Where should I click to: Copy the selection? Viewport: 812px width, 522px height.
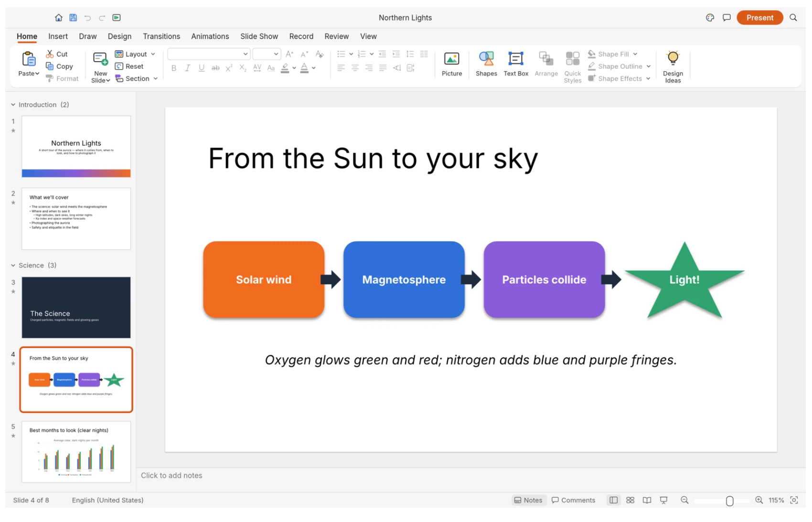(59, 66)
